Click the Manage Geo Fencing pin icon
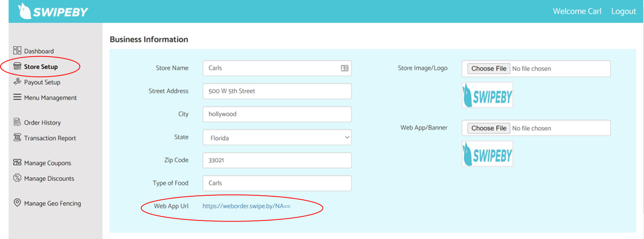 [x=17, y=203]
